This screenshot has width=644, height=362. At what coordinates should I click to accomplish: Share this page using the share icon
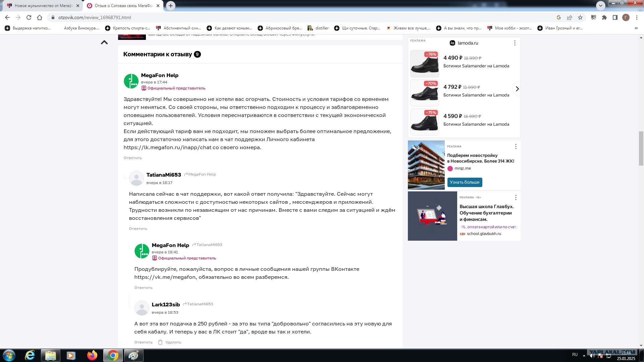click(570, 17)
